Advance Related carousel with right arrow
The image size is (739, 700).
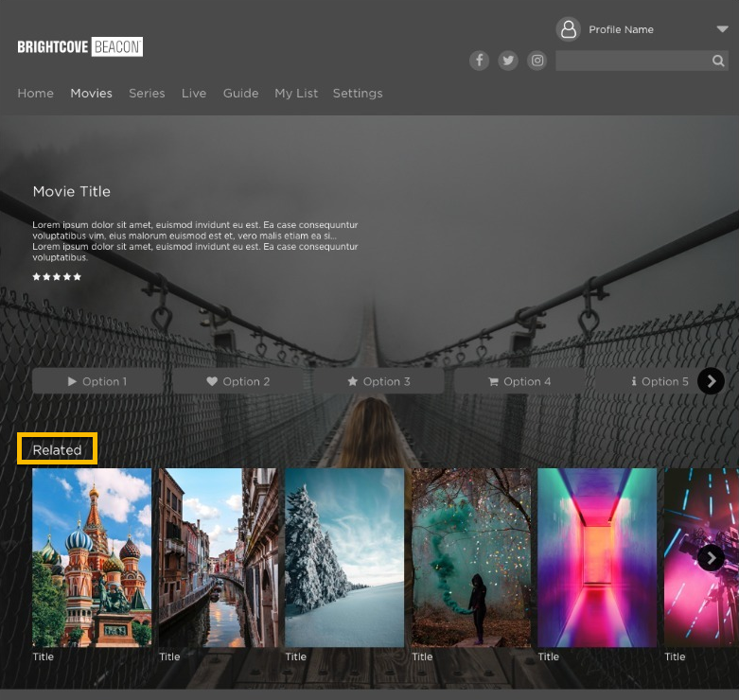pos(711,558)
